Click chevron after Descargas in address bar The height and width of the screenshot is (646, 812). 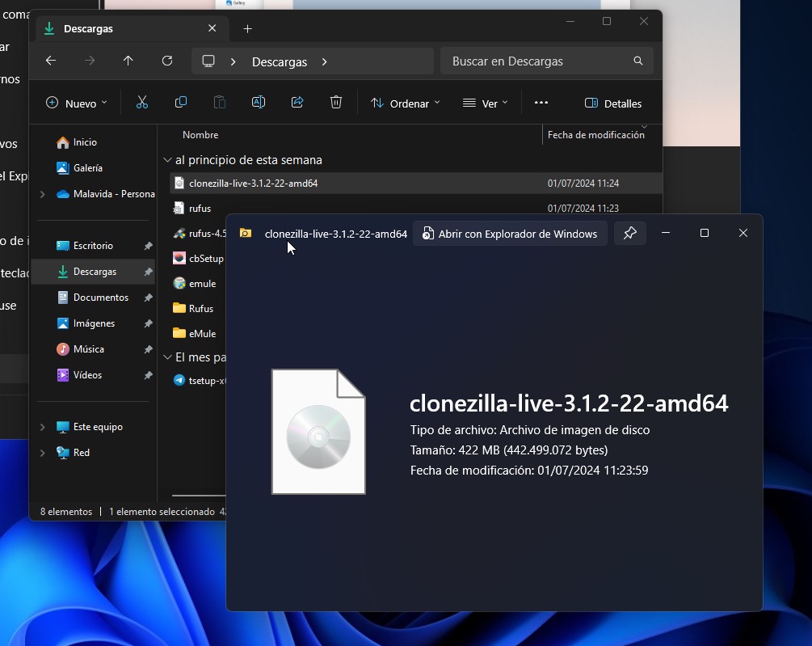[x=325, y=61]
